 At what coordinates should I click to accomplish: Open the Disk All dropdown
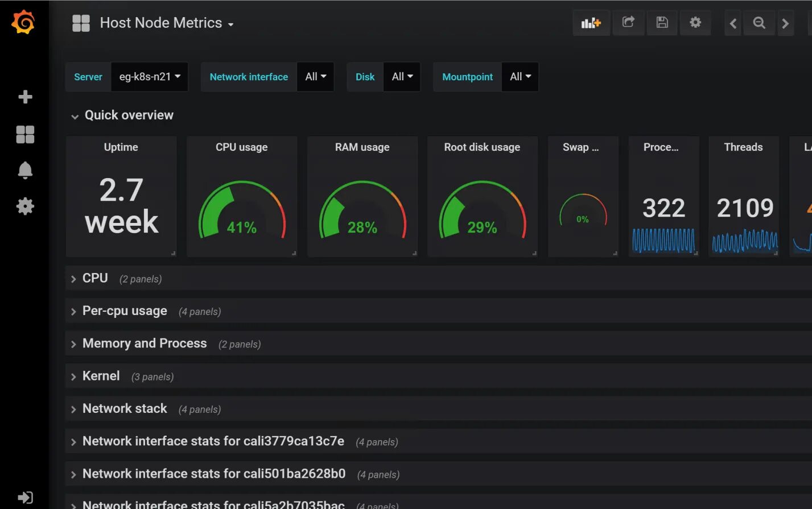pos(402,77)
